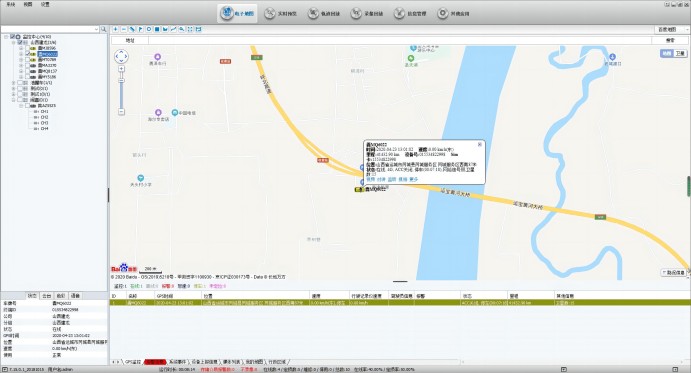Check the first vehicle checkbox under Shanxi group

[28, 48]
